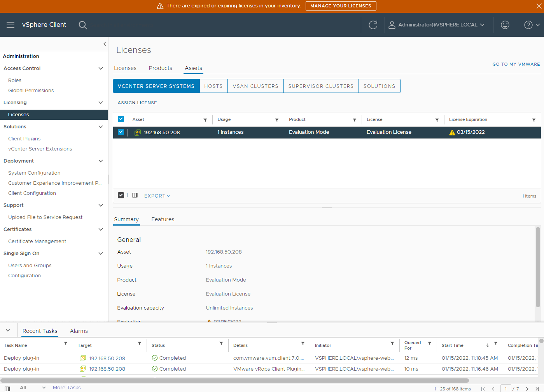This screenshot has width=544, height=392.
Task: Toggle the select-all checkbox in table header
Action: click(121, 119)
